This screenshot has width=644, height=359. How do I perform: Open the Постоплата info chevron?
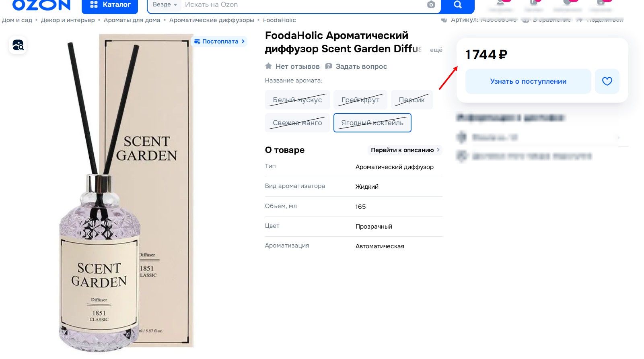243,41
